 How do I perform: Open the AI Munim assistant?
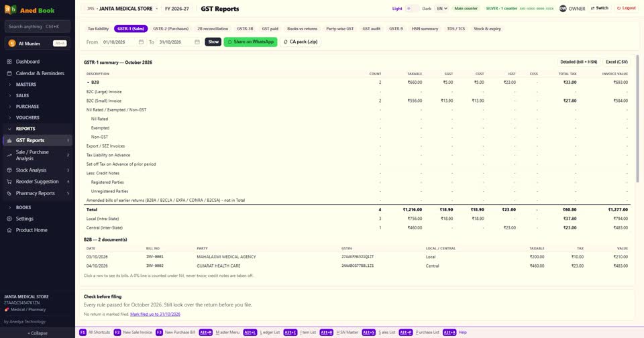pos(38,43)
